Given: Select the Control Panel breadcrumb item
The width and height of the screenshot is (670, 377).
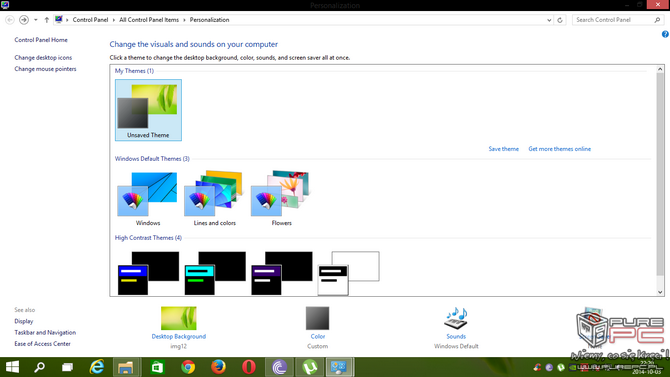Looking at the screenshot, I should pos(90,20).
